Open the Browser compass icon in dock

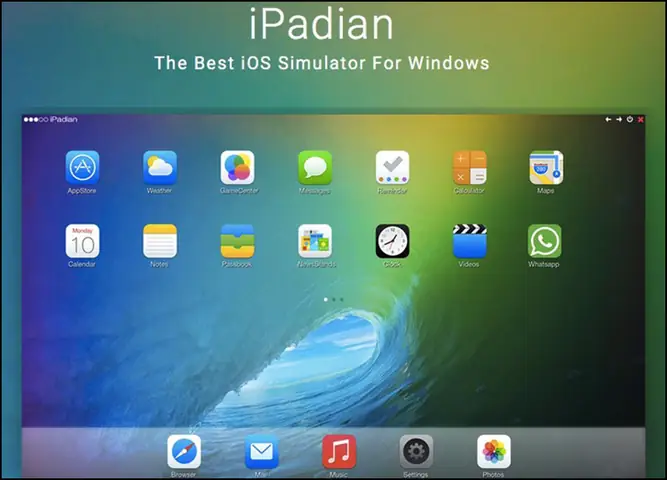click(x=184, y=451)
